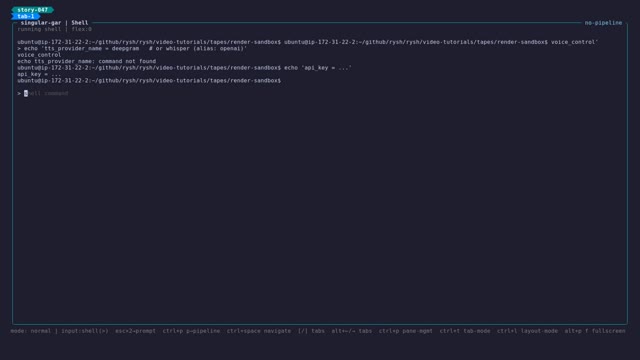The height and width of the screenshot is (360, 640).
Task: Click the 'alt+p f fullscreen' hint
Action: [595, 331]
